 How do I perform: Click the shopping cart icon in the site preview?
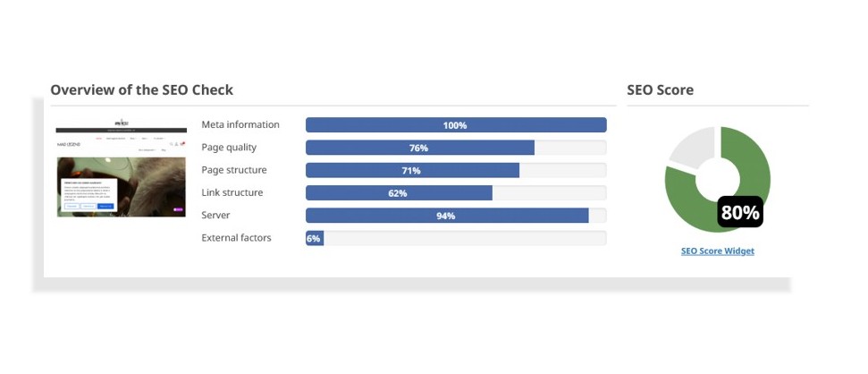[182, 144]
